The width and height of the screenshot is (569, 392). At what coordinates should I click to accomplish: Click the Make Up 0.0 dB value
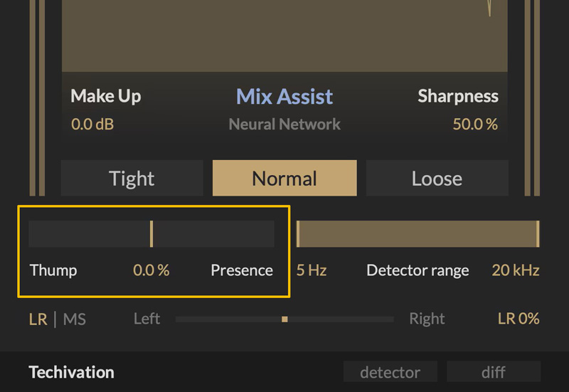point(92,125)
